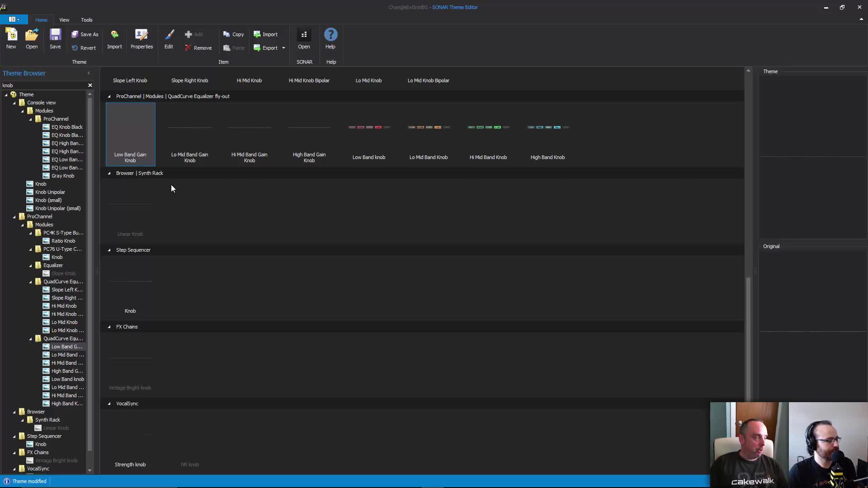Image resolution: width=868 pixels, height=488 pixels.
Task: Open the Export dropdown arrow
Action: [283, 48]
